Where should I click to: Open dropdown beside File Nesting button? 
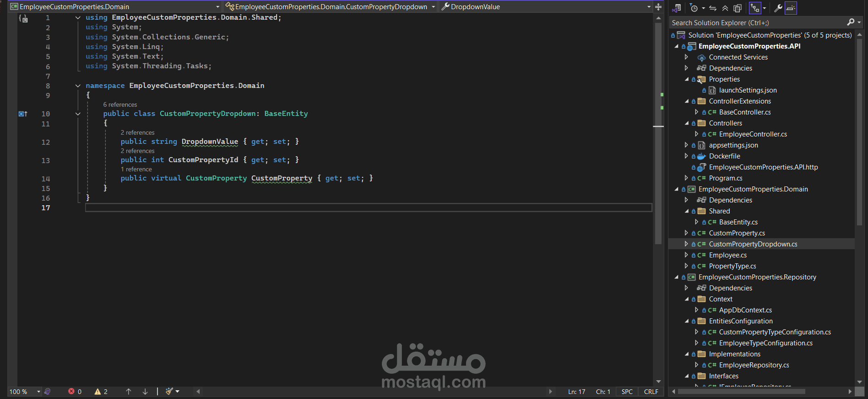click(x=764, y=8)
